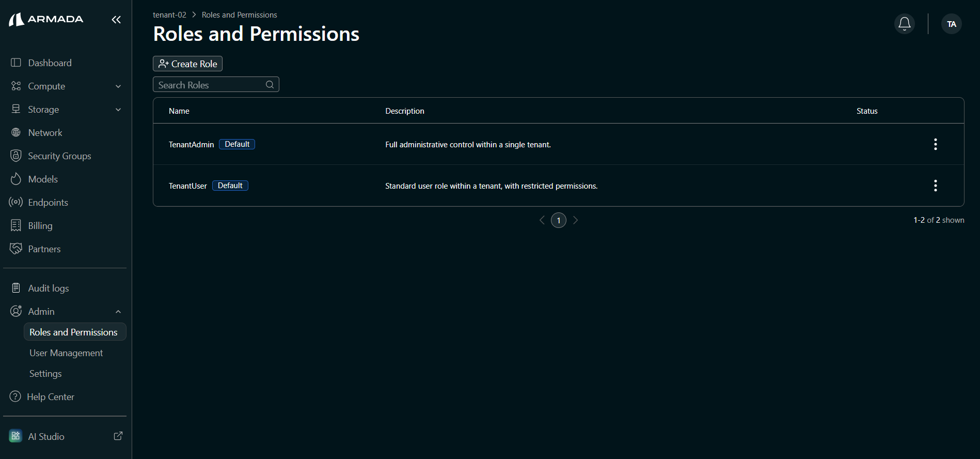Click the search magnifier icon

270,85
